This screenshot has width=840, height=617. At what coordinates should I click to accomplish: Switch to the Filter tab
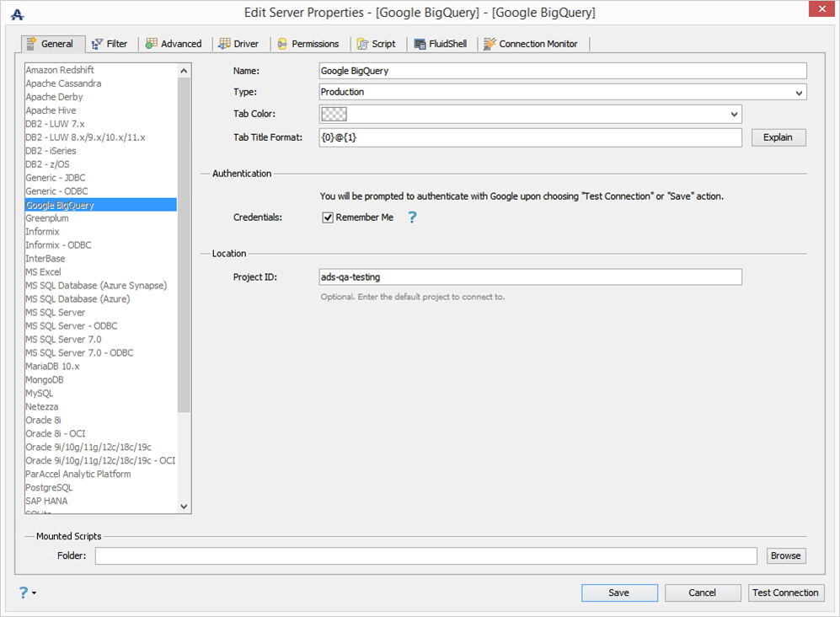110,44
